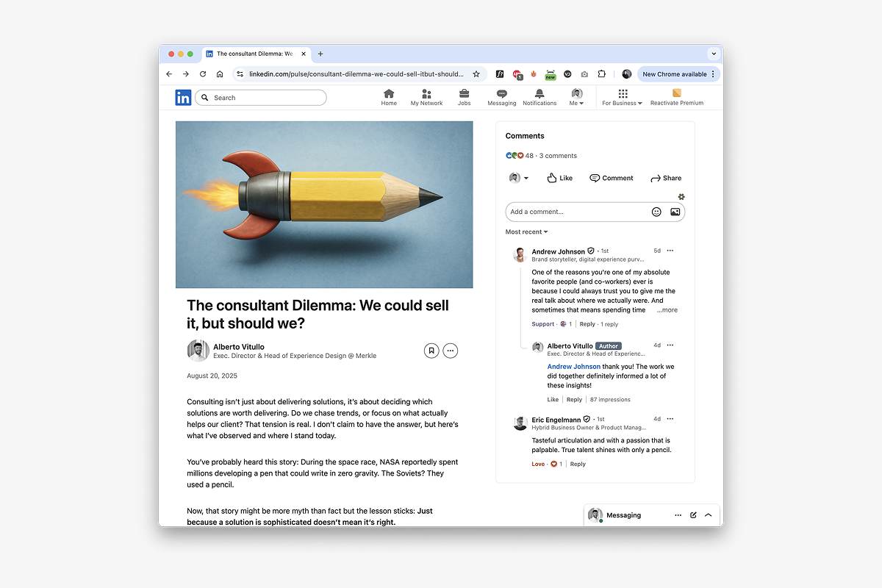
Task: Insert emoji in comment box
Action: point(656,212)
